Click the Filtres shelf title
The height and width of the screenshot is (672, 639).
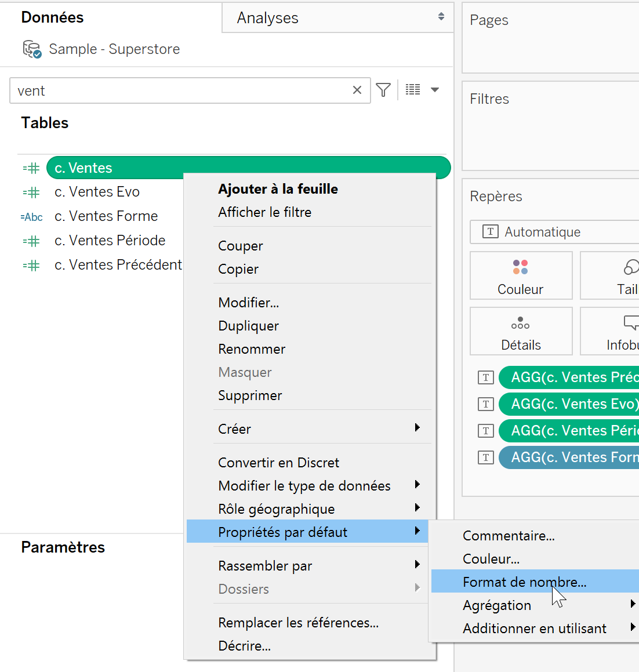[x=489, y=99]
